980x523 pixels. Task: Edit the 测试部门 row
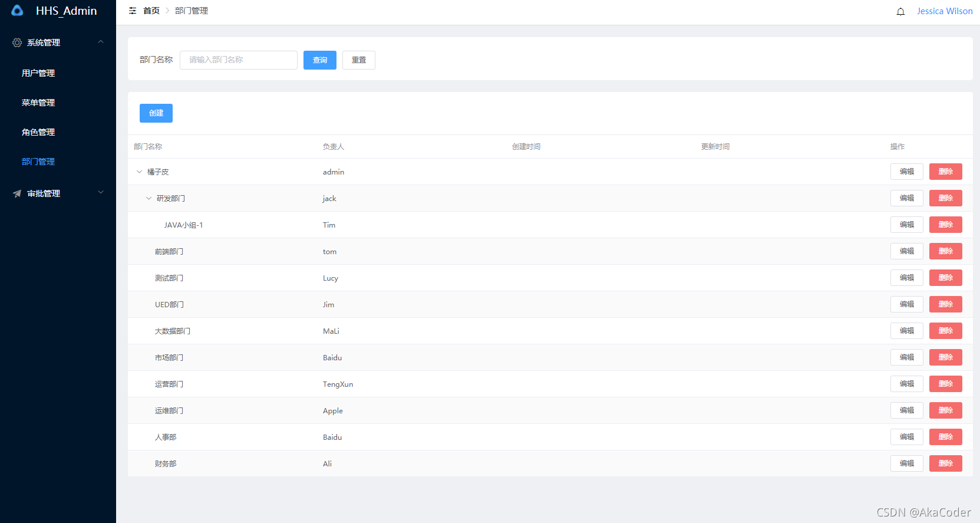(907, 278)
